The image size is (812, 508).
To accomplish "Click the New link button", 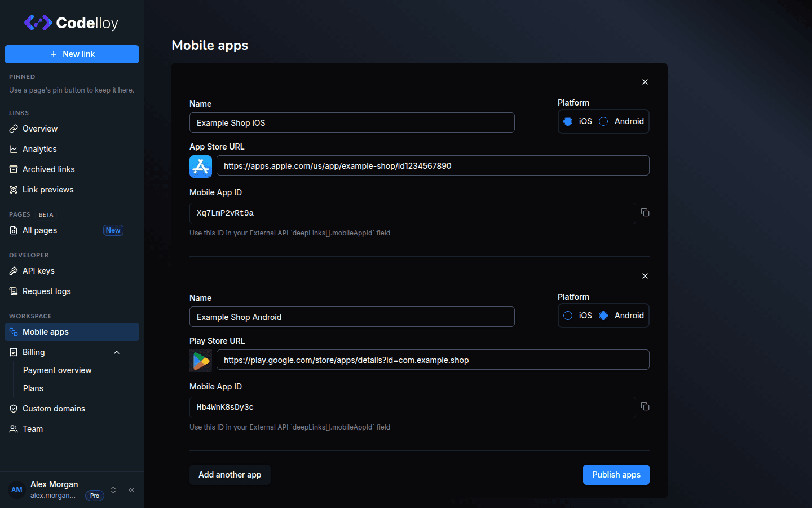I will click(x=72, y=54).
